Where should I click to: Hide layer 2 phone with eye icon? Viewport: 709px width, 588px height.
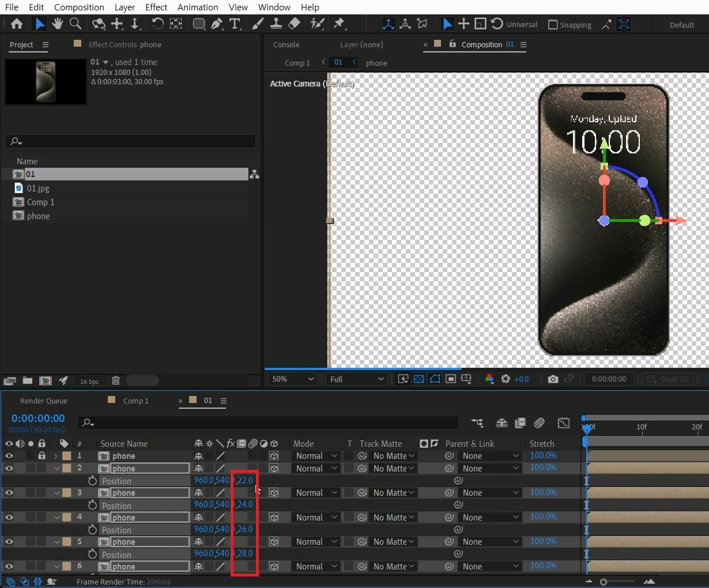pyautogui.click(x=9, y=469)
